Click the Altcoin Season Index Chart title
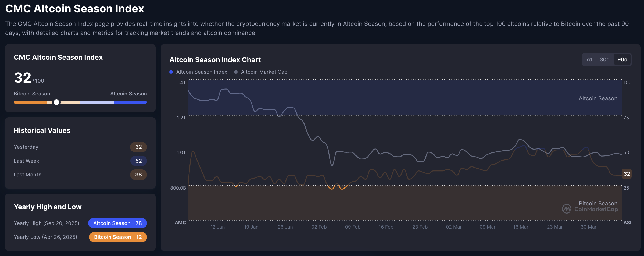644x256 pixels. click(x=215, y=60)
